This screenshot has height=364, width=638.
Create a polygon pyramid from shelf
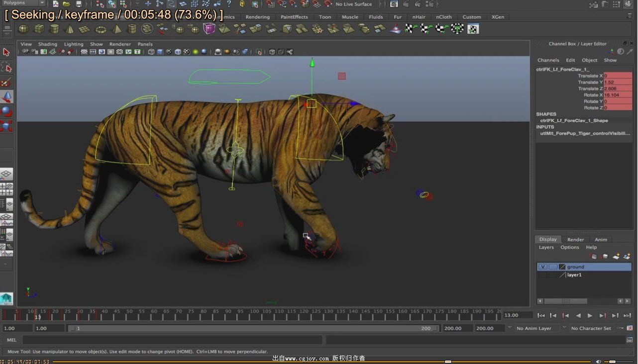tap(116, 29)
